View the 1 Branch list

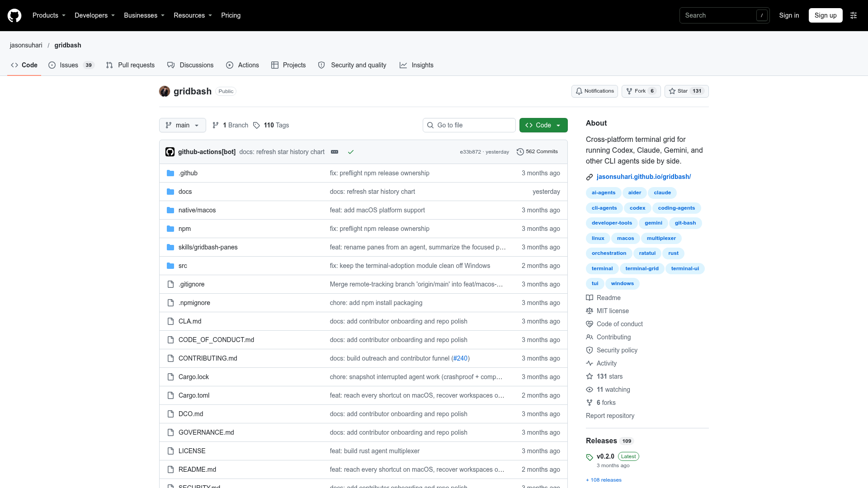point(231,125)
